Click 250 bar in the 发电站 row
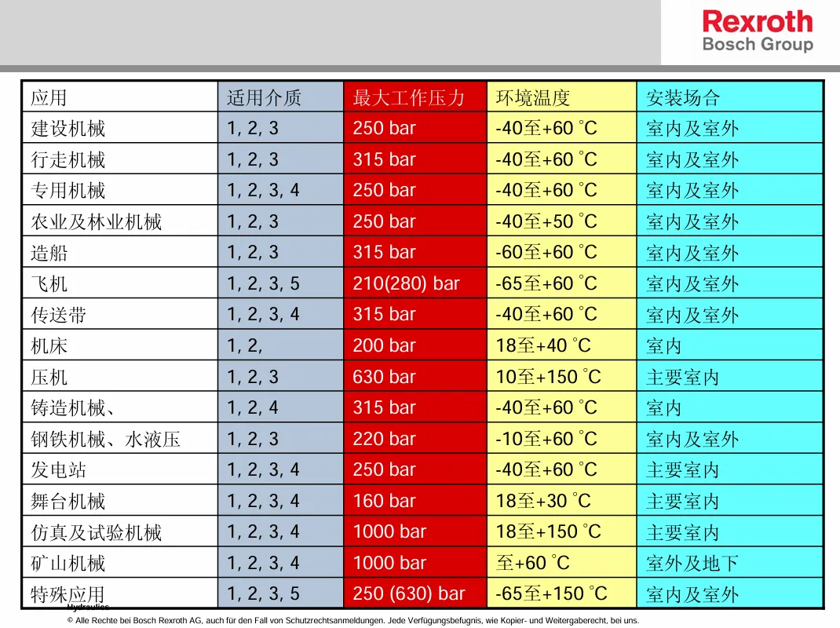 coord(384,470)
